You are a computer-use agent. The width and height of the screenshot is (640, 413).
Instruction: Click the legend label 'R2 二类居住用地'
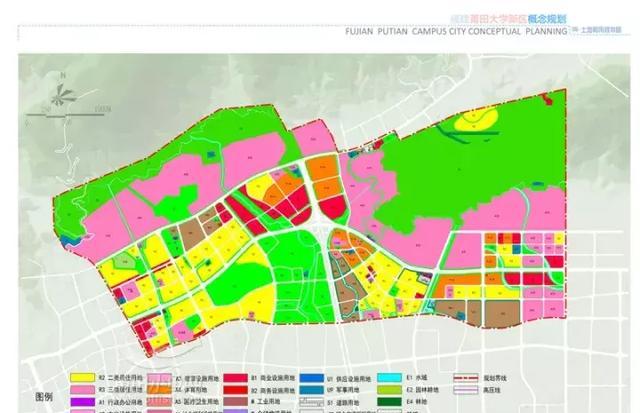tap(120, 378)
